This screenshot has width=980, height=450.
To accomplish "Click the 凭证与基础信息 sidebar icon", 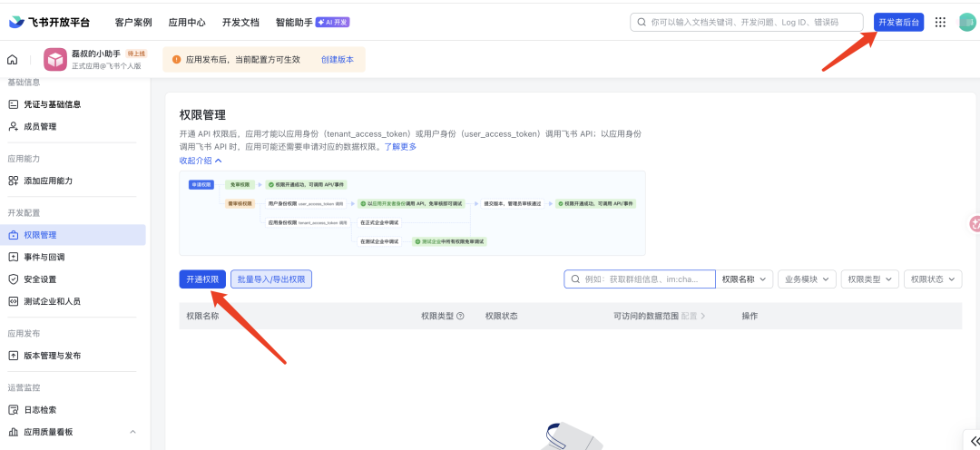I will pos(13,104).
